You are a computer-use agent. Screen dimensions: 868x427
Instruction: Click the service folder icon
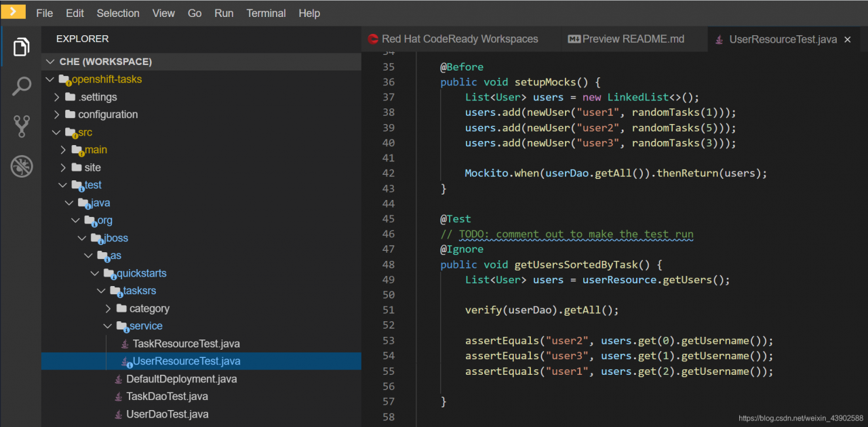(123, 326)
